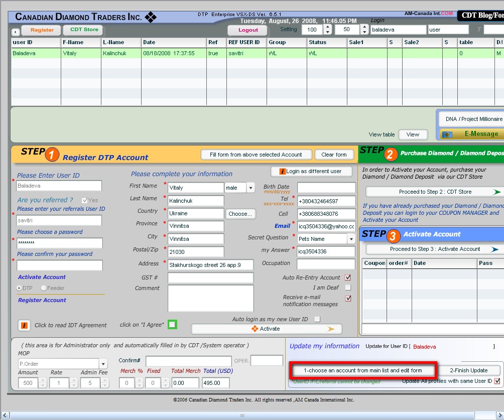Increase the Rate stepper value
The image size is (504, 420).
(74, 380)
